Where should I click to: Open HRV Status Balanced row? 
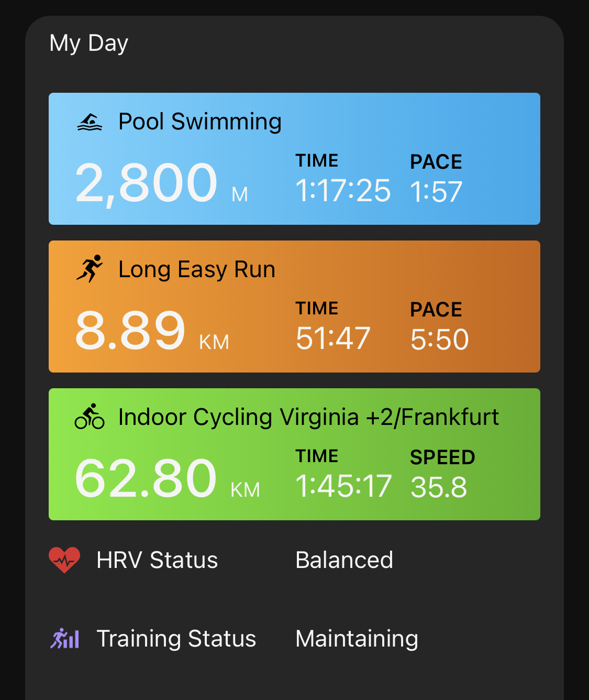point(294,560)
